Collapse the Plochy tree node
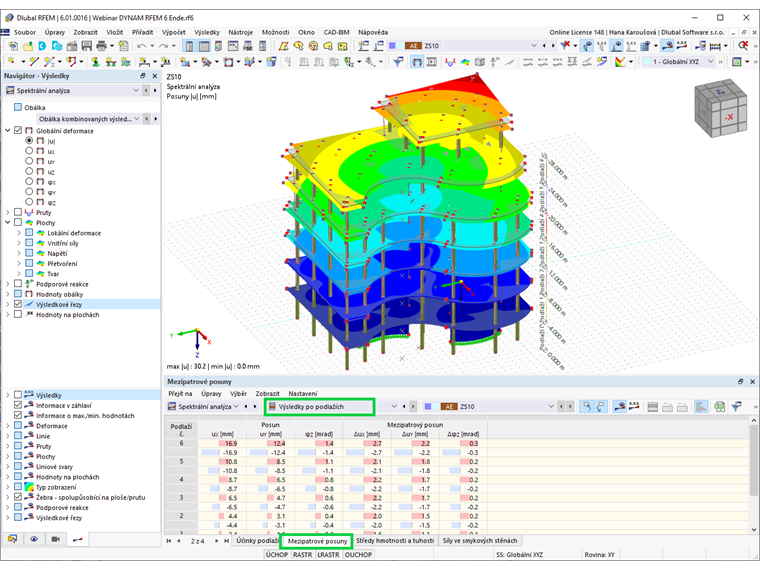Screen dimensions: 760x570 pyautogui.click(x=8, y=222)
